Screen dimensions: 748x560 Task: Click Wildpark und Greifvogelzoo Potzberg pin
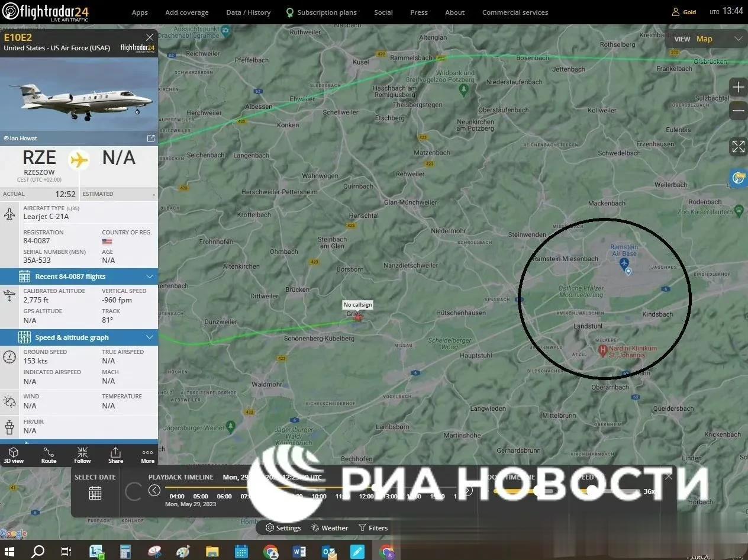pyautogui.click(x=464, y=89)
